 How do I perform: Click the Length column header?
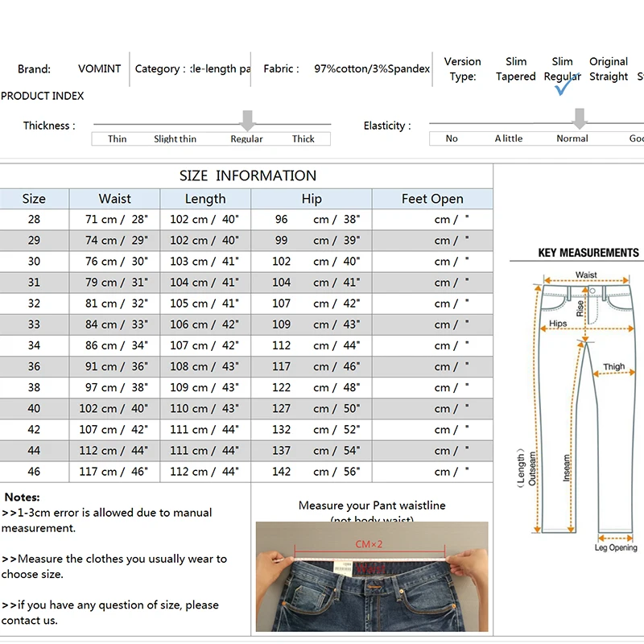pos(205,199)
